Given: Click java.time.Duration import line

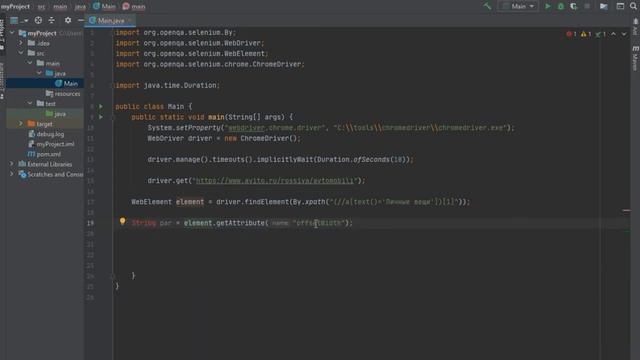Looking at the screenshot, I should [167, 85].
